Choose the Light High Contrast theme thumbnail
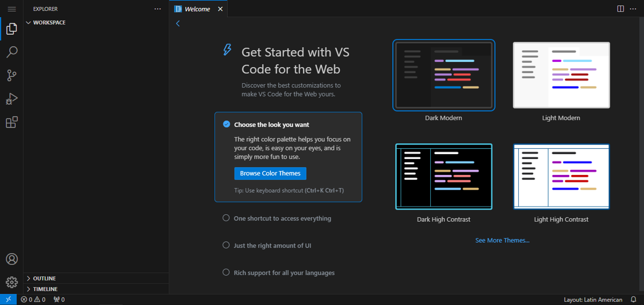This screenshot has height=305, width=644. click(561, 177)
